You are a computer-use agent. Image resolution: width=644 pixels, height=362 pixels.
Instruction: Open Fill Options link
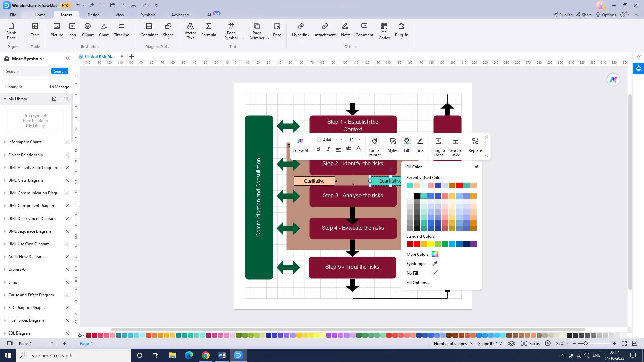(x=418, y=283)
